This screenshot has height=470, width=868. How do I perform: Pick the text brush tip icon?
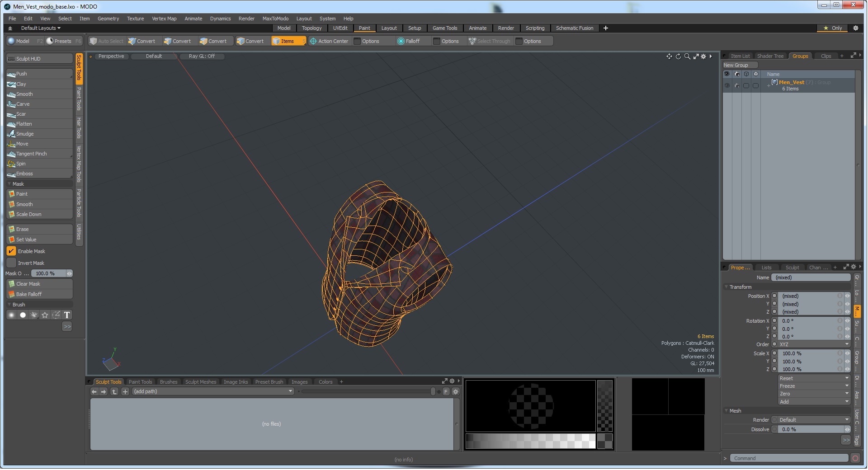click(x=67, y=315)
